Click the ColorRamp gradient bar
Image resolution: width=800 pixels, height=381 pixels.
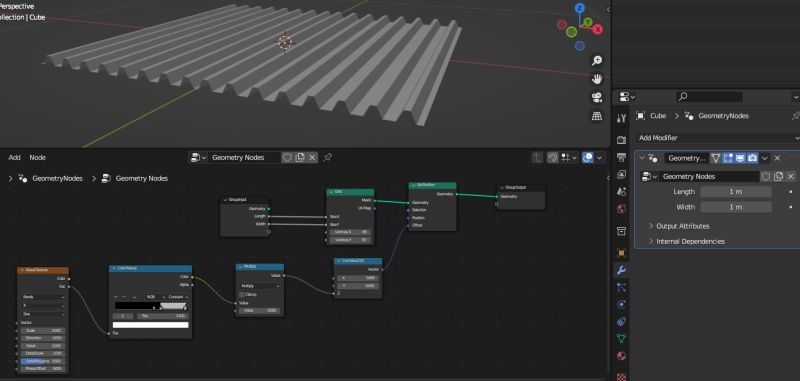pos(150,306)
